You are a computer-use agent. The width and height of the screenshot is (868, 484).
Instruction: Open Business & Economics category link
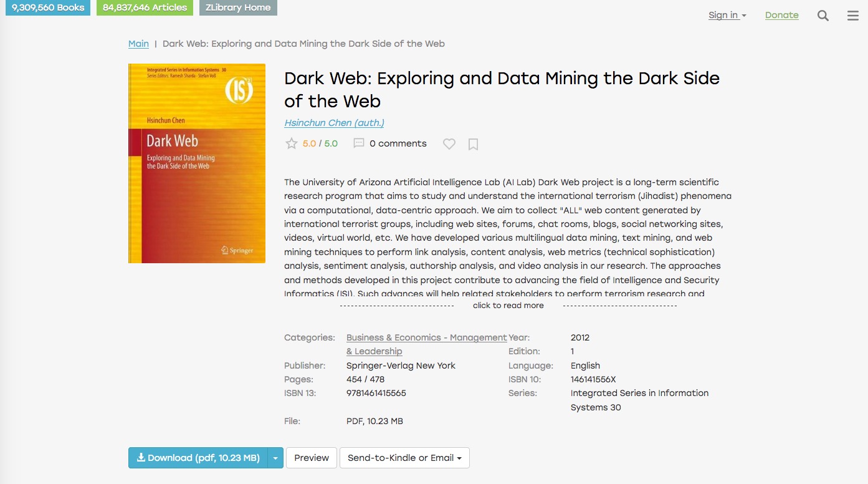tap(426, 337)
